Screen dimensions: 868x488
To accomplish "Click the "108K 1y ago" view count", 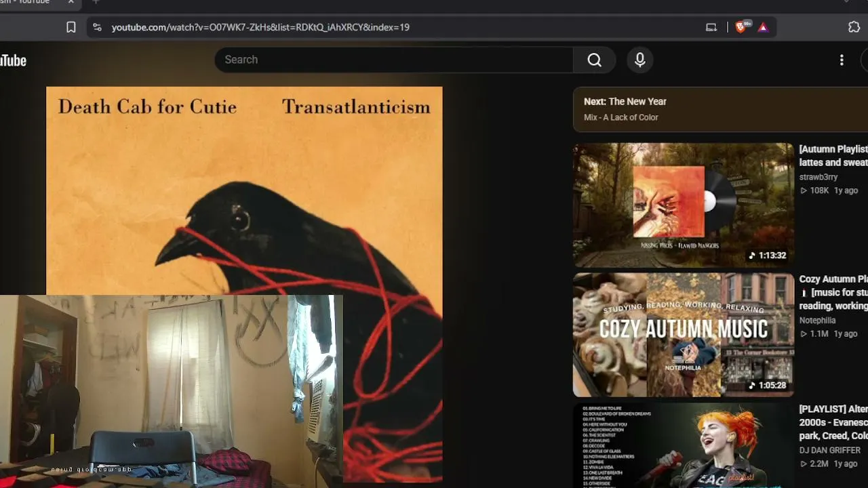I will [x=829, y=190].
